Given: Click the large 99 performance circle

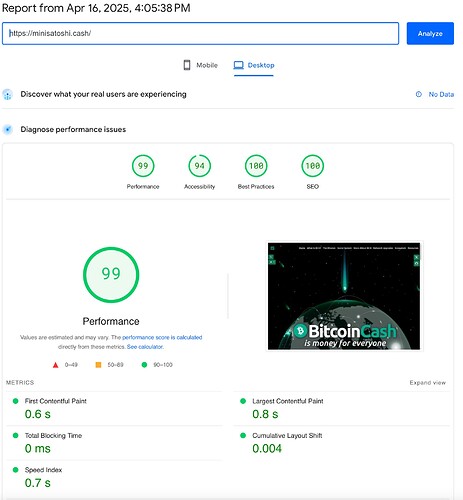Looking at the screenshot, I should (111, 275).
